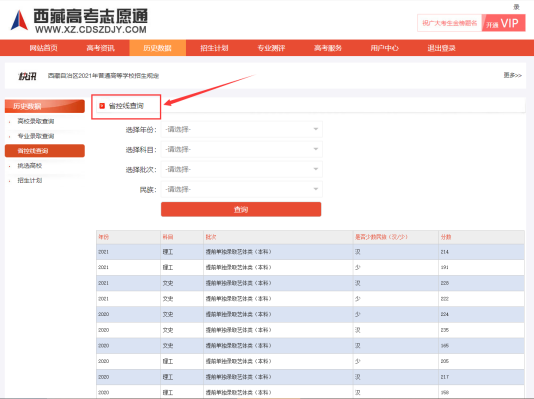Image resolution: width=534 pixels, height=399 pixels.
Task: Open 专业录取查询 in the sidebar
Action: tap(36, 136)
